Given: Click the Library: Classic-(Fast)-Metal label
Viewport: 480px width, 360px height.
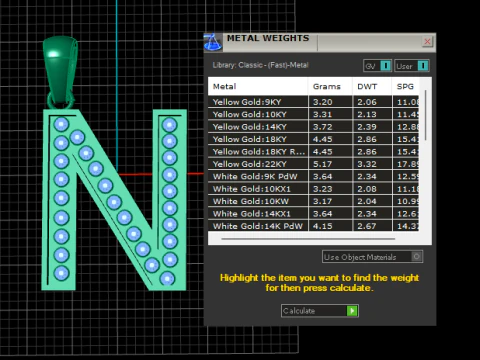Looking at the screenshot, I should (x=260, y=65).
